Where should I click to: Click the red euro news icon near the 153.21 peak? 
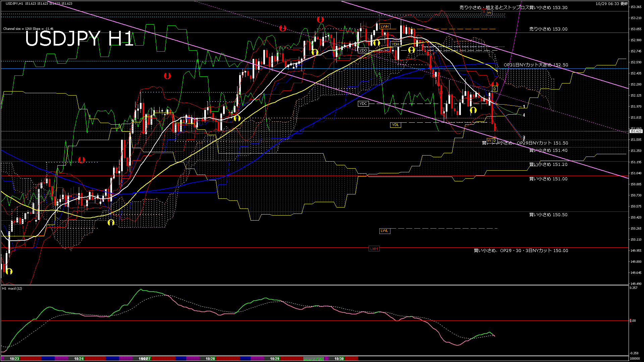click(319, 20)
